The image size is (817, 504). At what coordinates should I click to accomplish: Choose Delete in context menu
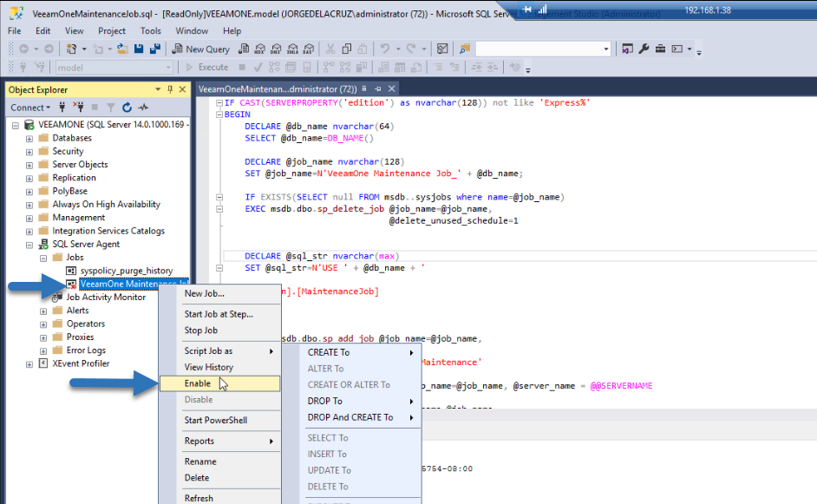[x=220, y=478]
